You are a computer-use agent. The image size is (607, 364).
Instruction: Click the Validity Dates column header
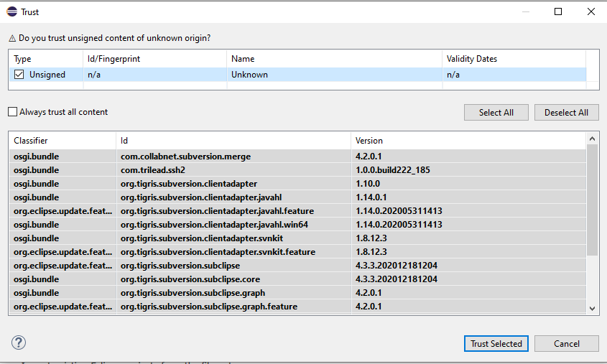pyautogui.click(x=514, y=59)
